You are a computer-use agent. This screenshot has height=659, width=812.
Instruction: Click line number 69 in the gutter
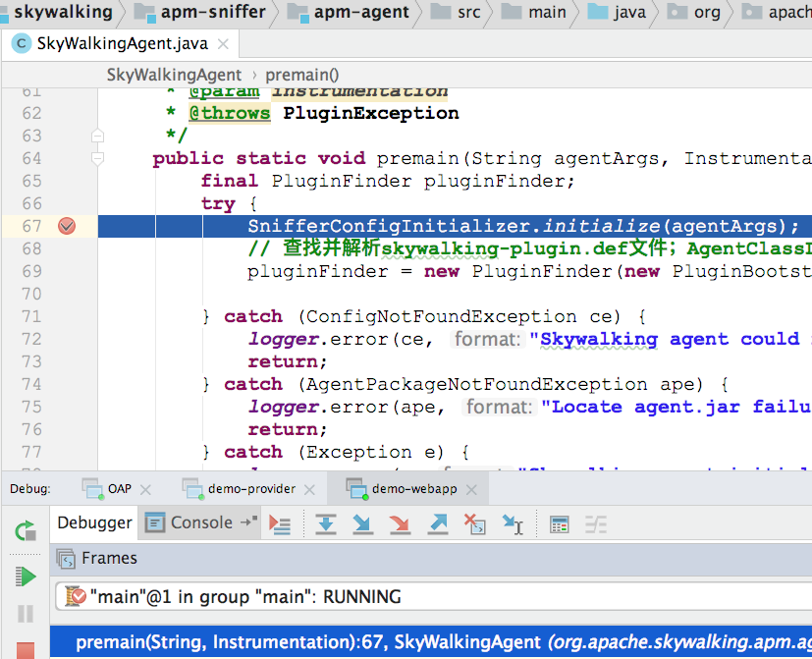pyautogui.click(x=31, y=271)
